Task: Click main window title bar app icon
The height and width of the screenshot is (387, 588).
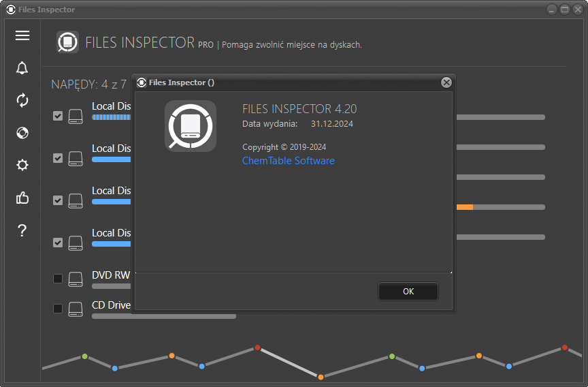Action: [11, 10]
